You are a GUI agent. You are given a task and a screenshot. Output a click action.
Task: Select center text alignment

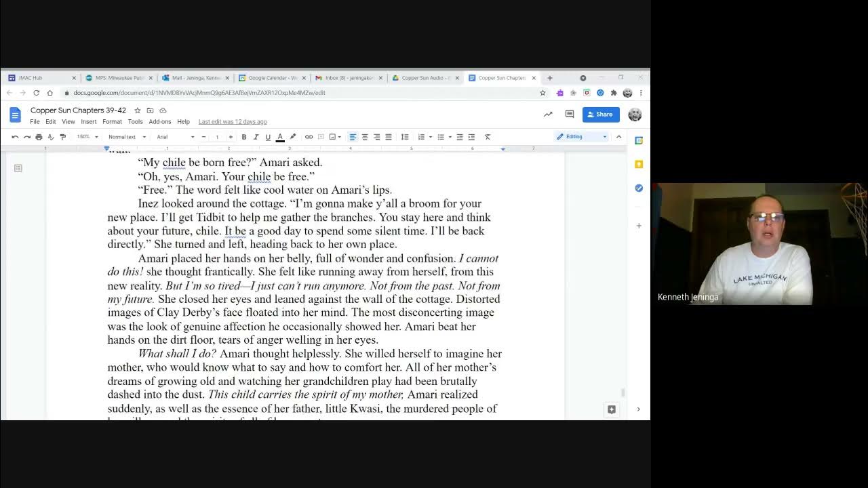[365, 137]
